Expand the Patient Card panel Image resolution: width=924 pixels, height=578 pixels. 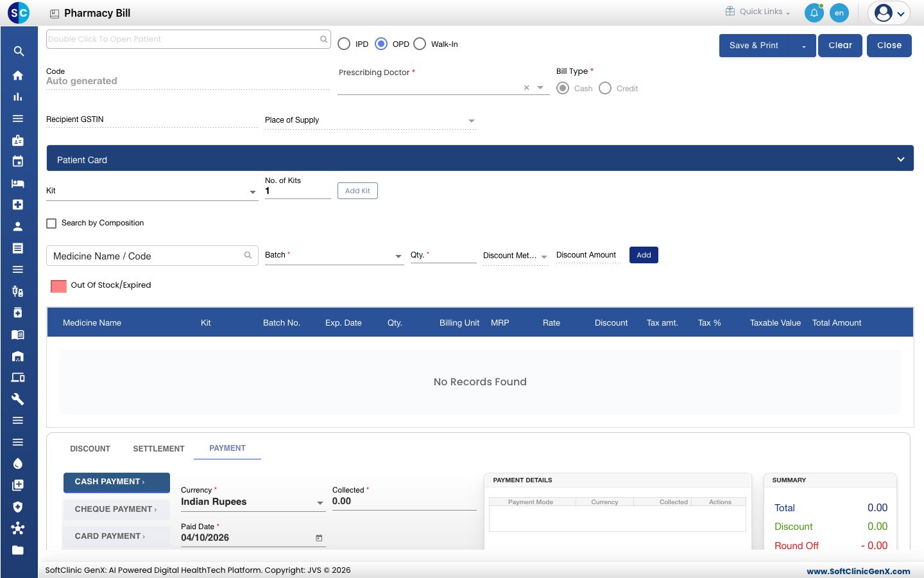click(480, 158)
